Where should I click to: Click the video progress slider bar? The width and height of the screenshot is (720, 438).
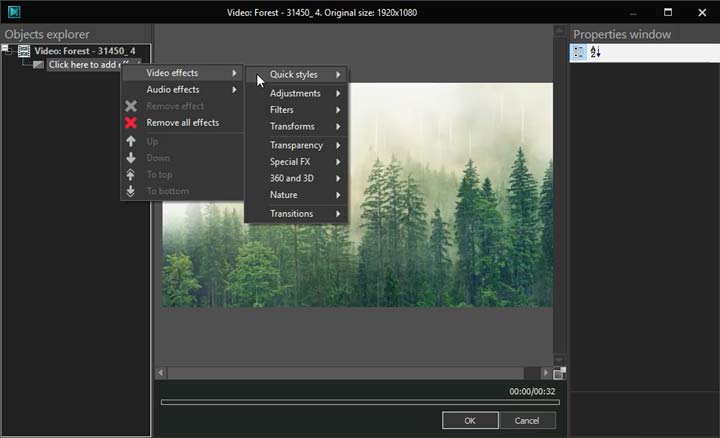tap(360, 402)
